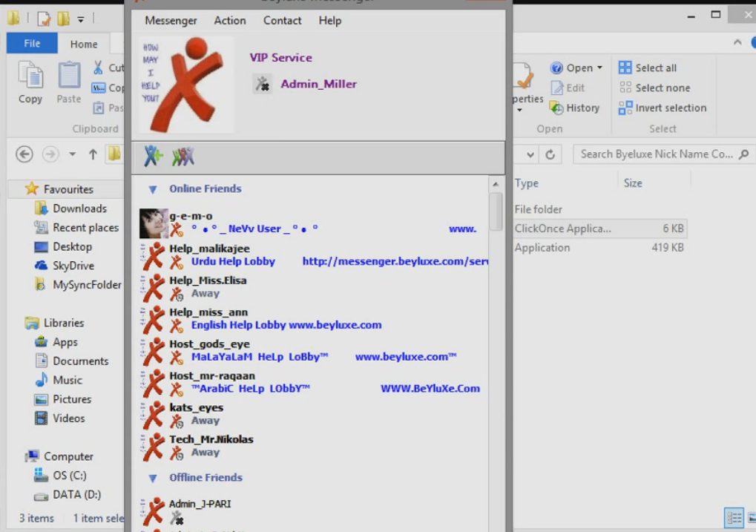The height and width of the screenshot is (532, 756).
Task: Expand the Offline Friends section
Action: pos(152,478)
